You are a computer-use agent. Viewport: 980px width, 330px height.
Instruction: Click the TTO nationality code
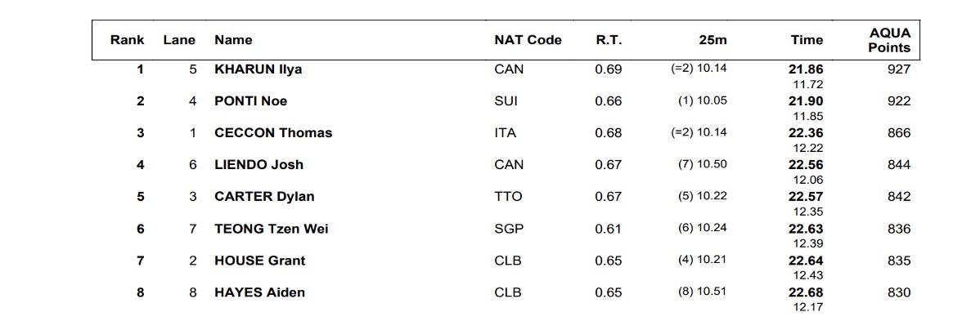click(x=508, y=197)
